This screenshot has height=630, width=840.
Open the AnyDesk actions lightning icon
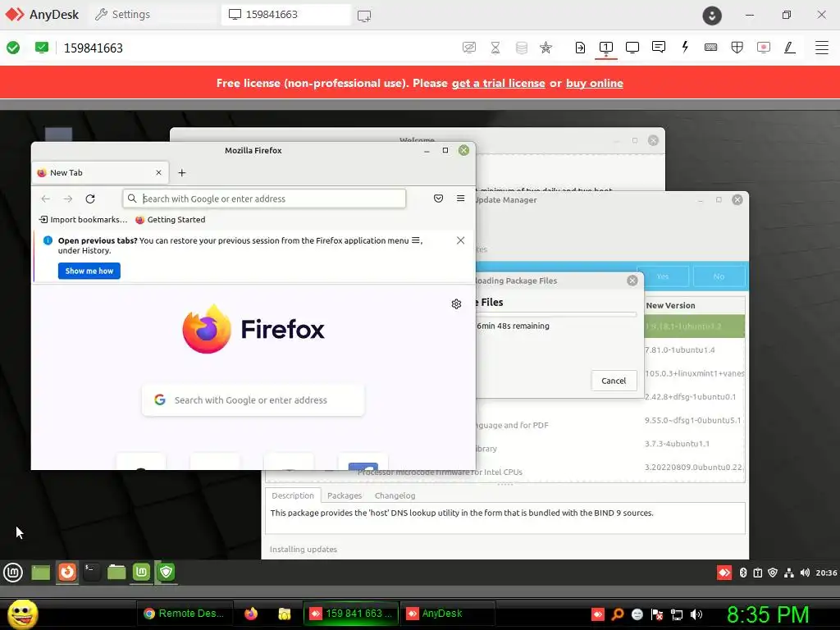(x=685, y=47)
